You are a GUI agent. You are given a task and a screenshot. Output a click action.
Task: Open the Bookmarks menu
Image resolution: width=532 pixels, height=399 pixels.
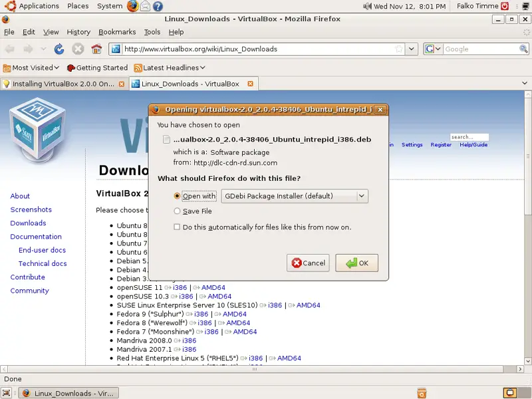[117, 32]
